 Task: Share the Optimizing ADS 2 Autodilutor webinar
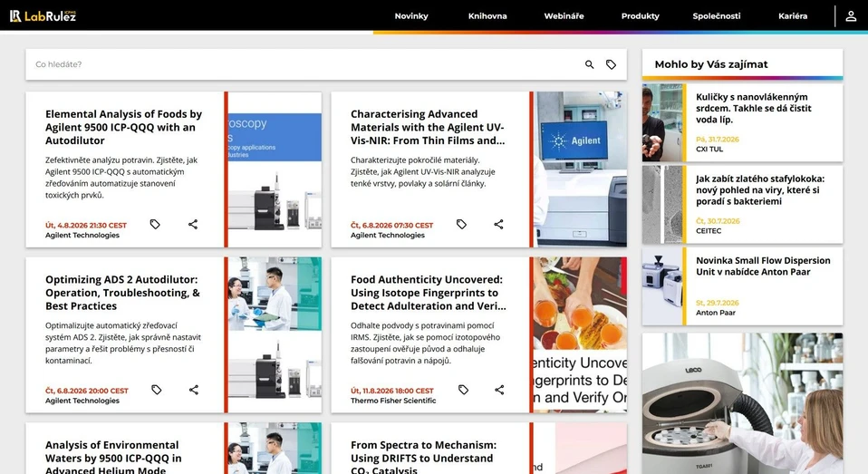(194, 390)
